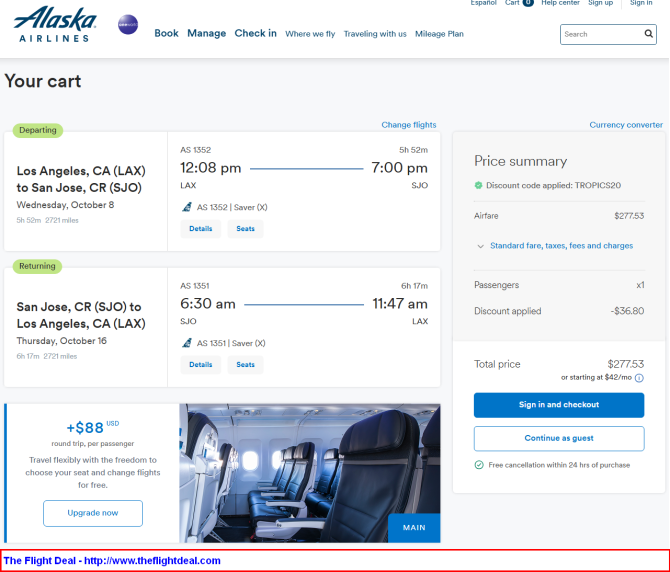The image size is (670, 572).
Task: Click the oneworld alliance logo
Action: pos(128,25)
